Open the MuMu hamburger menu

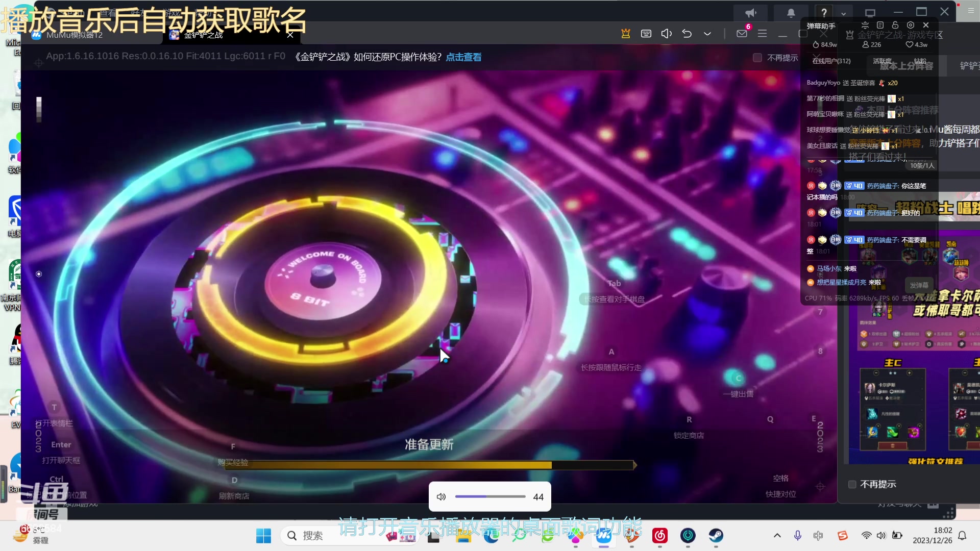pyautogui.click(x=763, y=34)
